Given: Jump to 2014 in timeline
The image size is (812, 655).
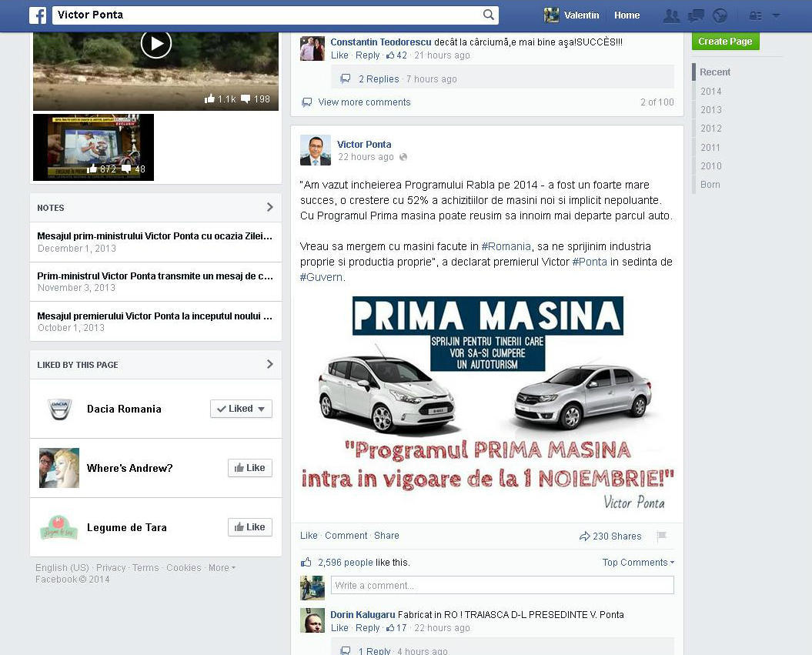Looking at the screenshot, I should point(710,91).
